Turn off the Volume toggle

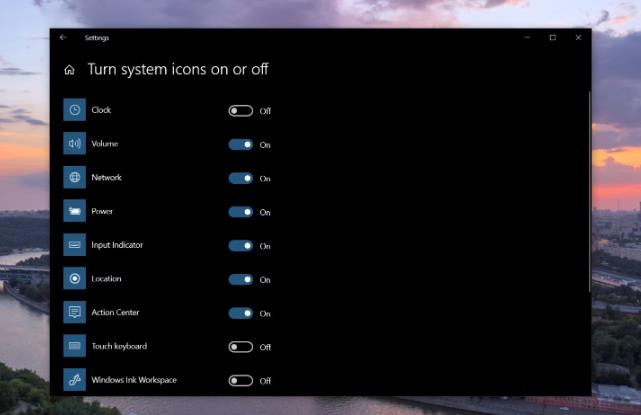click(241, 144)
